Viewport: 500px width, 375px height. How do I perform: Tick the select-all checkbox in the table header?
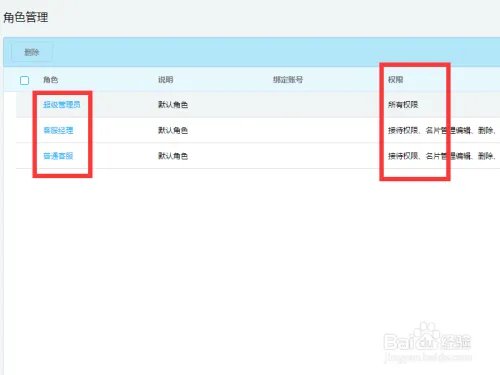pyautogui.click(x=24, y=80)
